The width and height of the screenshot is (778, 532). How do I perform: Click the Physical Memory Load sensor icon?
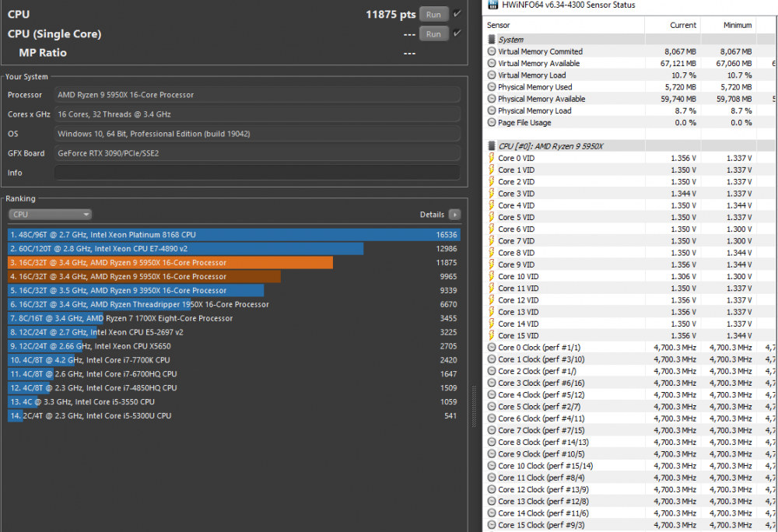click(x=492, y=110)
